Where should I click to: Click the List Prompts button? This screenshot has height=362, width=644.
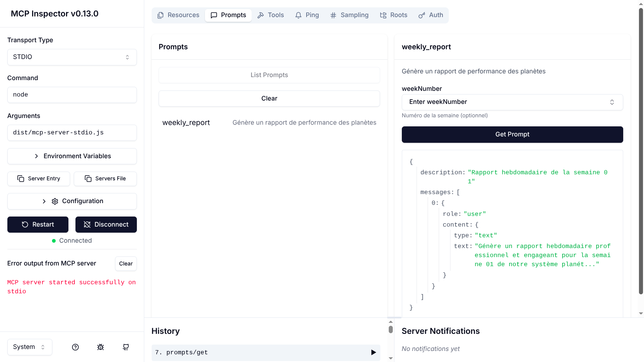click(x=269, y=75)
